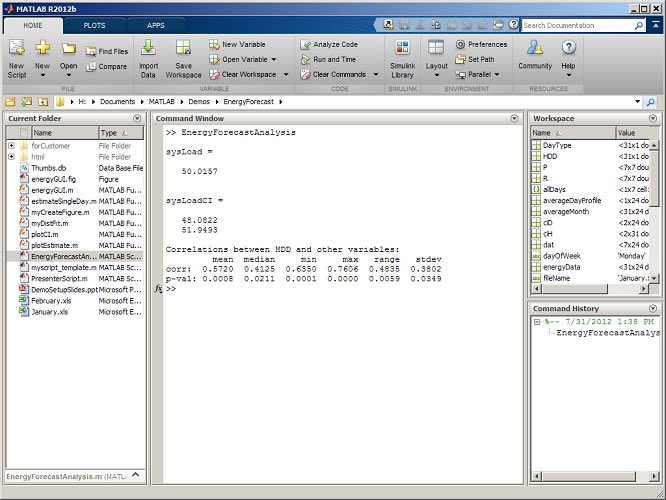The image size is (666, 500).
Task: Click the up one level folder icon
Action: (43, 102)
